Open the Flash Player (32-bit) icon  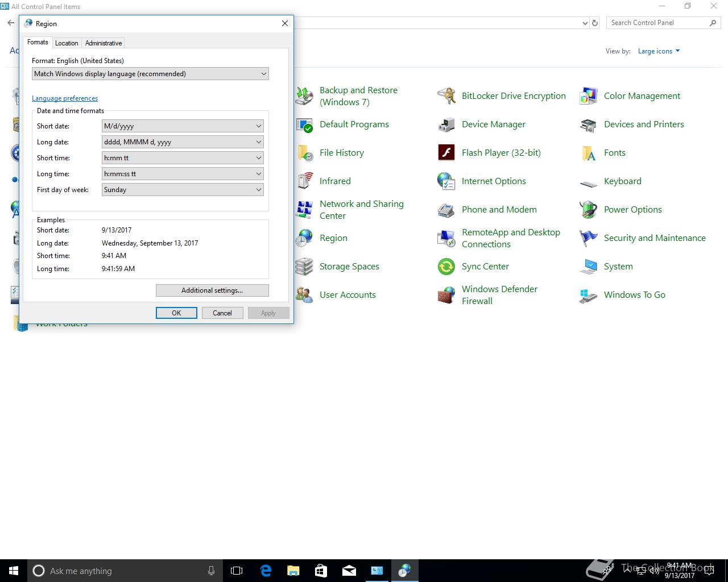pyautogui.click(x=446, y=153)
